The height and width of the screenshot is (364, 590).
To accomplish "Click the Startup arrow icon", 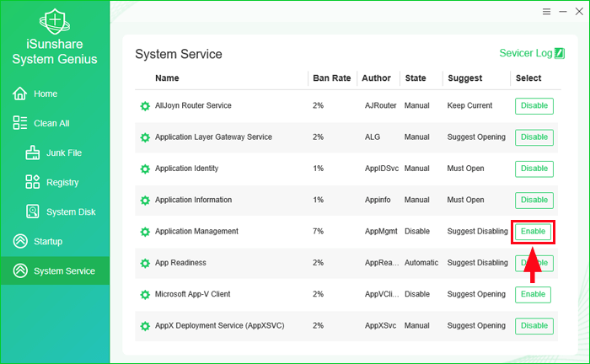I will pos(20,241).
